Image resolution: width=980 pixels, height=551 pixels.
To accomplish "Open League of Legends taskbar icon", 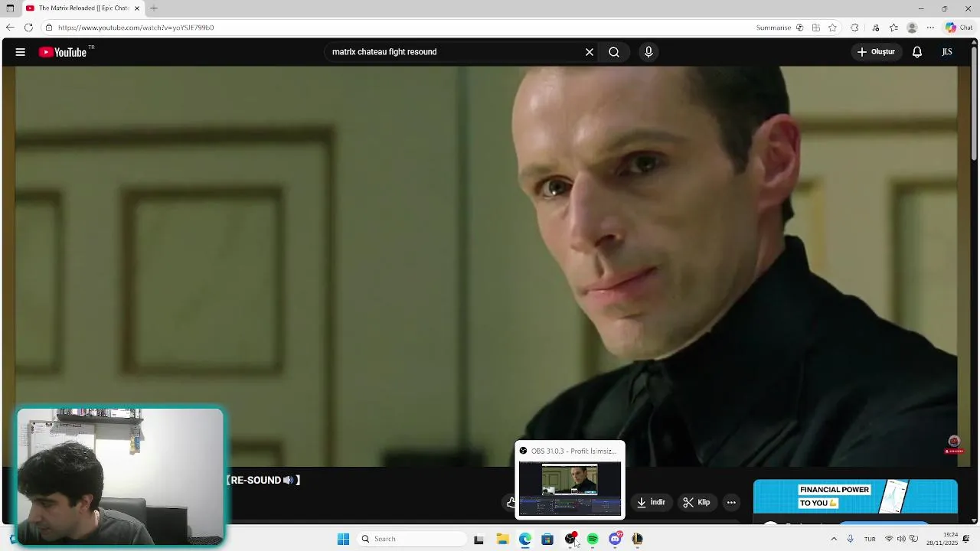I will pyautogui.click(x=637, y=539).
